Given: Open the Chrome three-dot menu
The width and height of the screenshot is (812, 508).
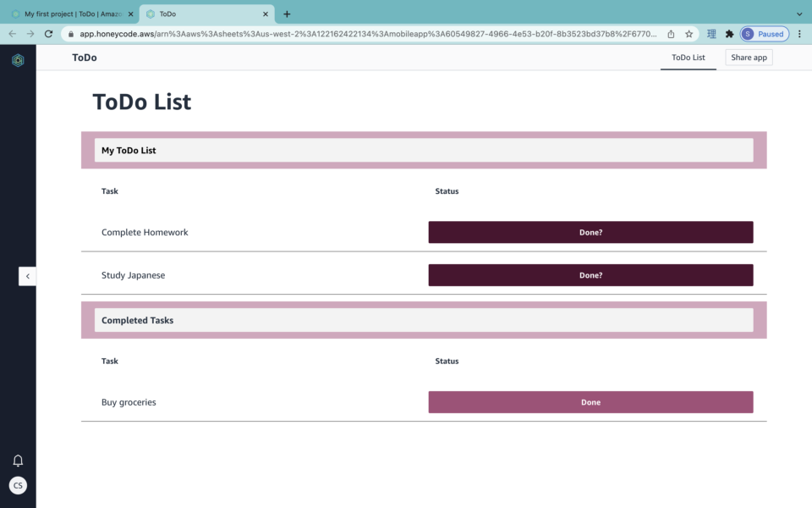Looking at the screenshot, I should pos(798,34).
